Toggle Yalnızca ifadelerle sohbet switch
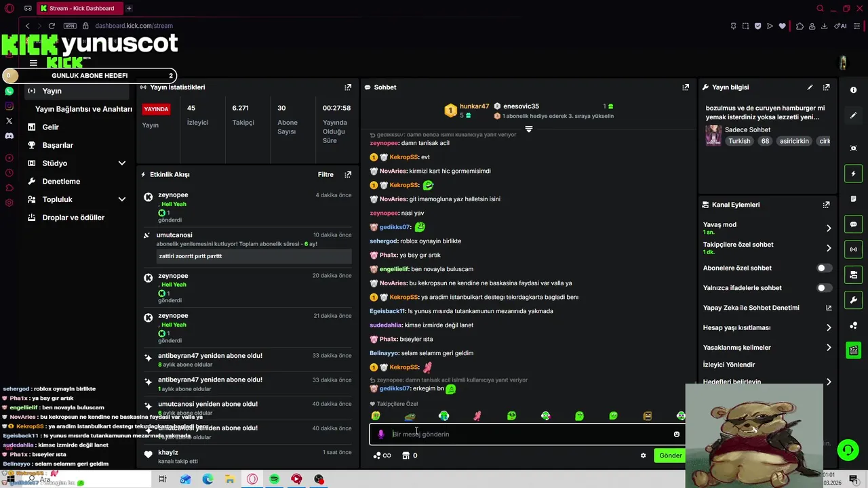The width and height of the screenshot is (868, 488). pos(824,288)
